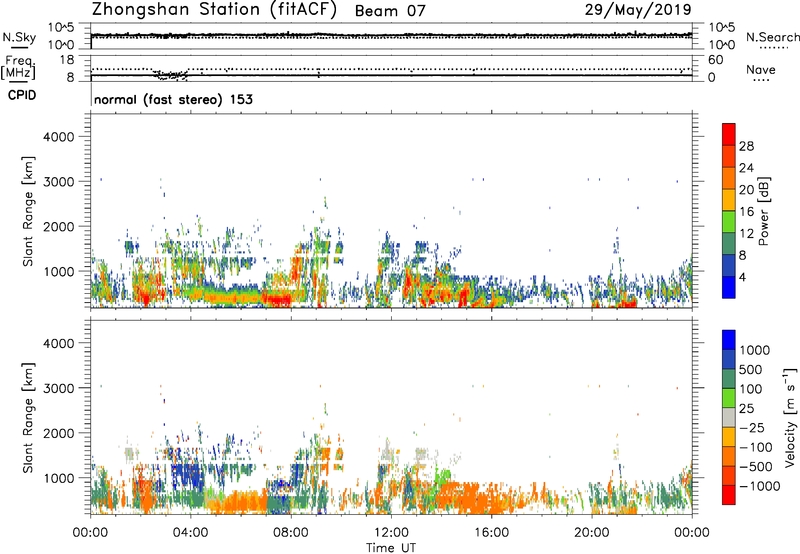Click the Velocity segment between 500 and 1000
The image size is (800, 554).
tap(729, 360)
